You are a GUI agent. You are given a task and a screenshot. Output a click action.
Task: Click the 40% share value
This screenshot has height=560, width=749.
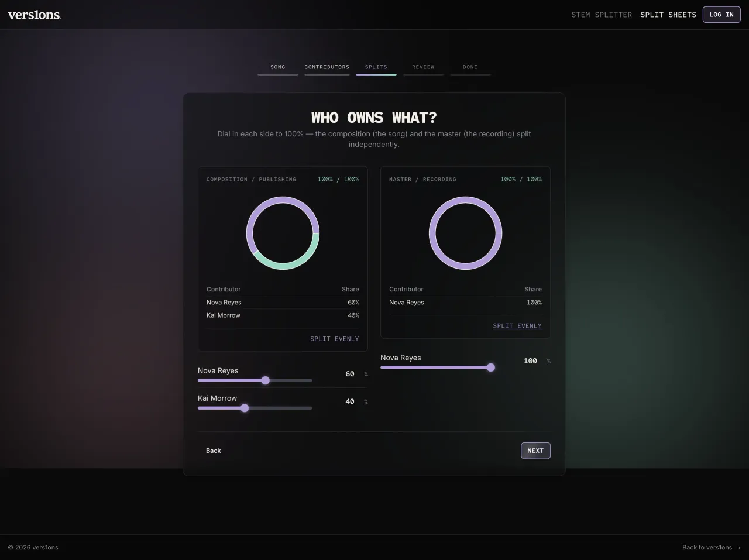(353, 315)
